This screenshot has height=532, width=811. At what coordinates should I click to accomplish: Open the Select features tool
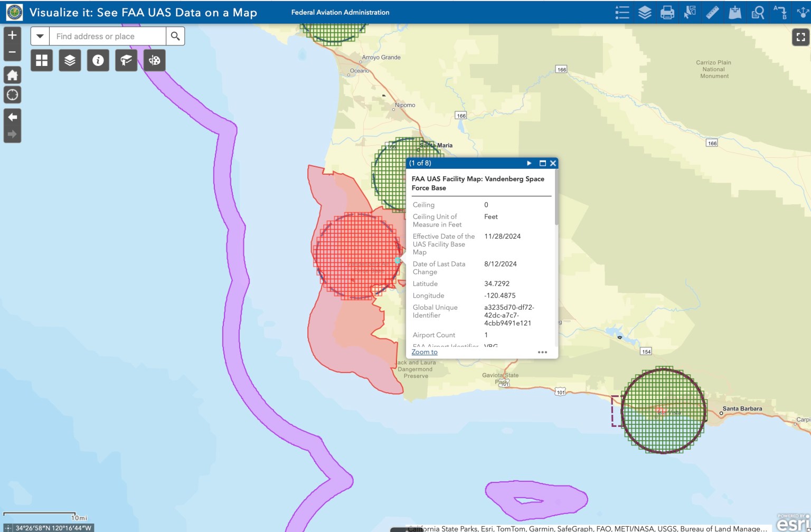(x=690, y=12)
